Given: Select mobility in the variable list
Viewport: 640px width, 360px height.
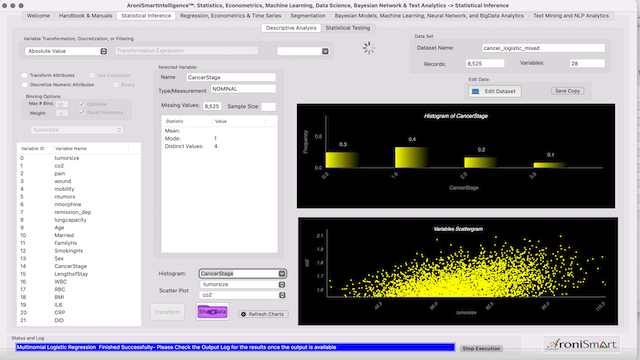Looking at the screenshot, I should (x=79, y=189).
